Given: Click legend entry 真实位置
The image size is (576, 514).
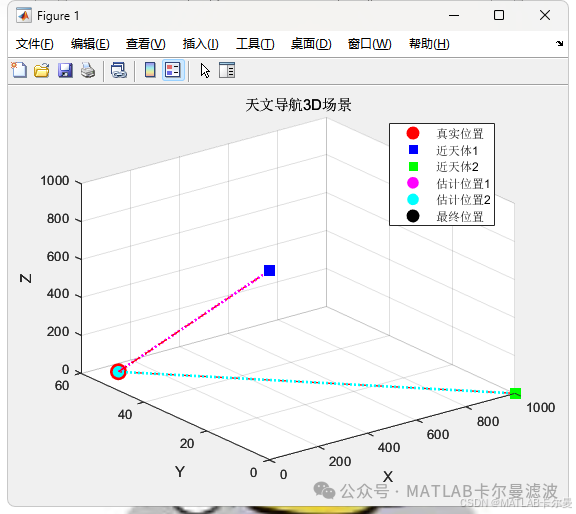Looking at the screenshot, I should (x=460, y=133).
